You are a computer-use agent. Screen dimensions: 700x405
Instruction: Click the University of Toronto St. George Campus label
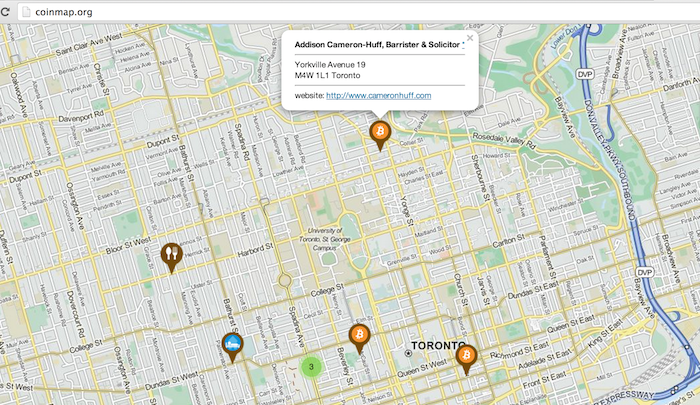[325, 239]
